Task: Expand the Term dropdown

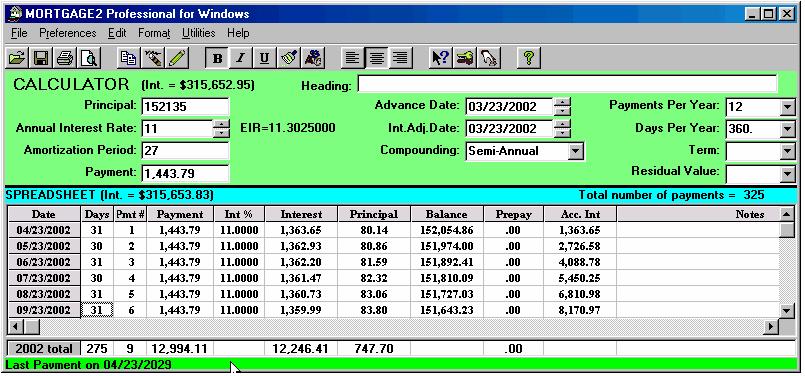Action: (x=787, y=152)
